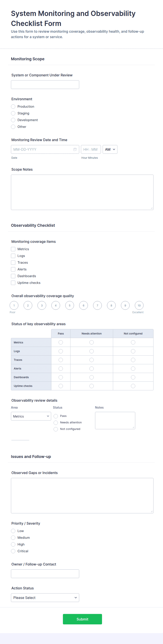Image resolution: width=163 pixels, height=644 pixels.
Task: Open the Action Status dropdown
Action: (45, 598)
